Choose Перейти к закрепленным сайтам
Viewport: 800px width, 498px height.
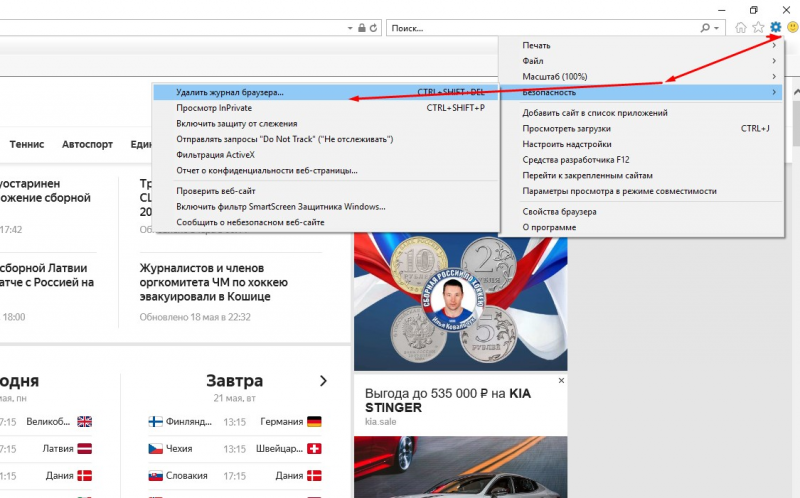point(640,176)
